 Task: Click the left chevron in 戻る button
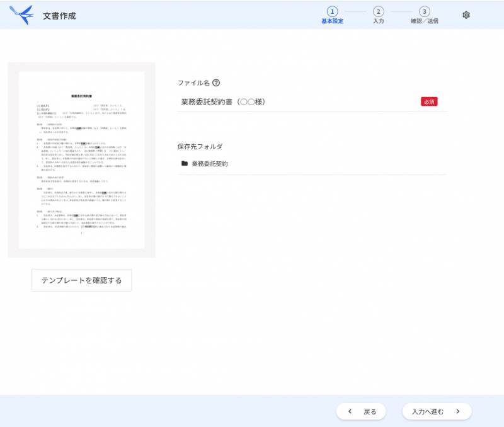point(350,412)
